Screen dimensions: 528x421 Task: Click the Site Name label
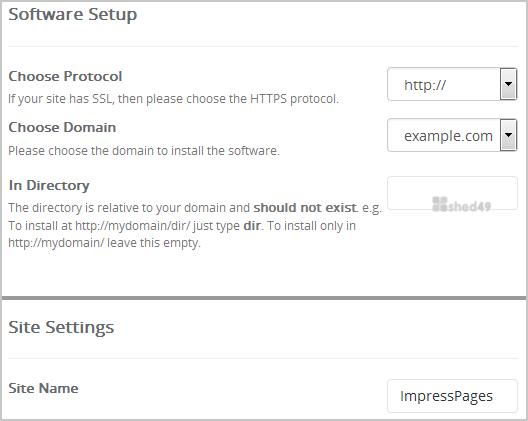43,388
